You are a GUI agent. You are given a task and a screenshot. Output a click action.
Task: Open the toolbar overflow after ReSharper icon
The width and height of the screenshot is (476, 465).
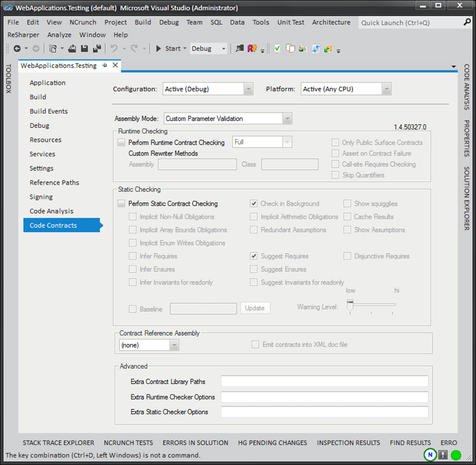pos(262,51)
